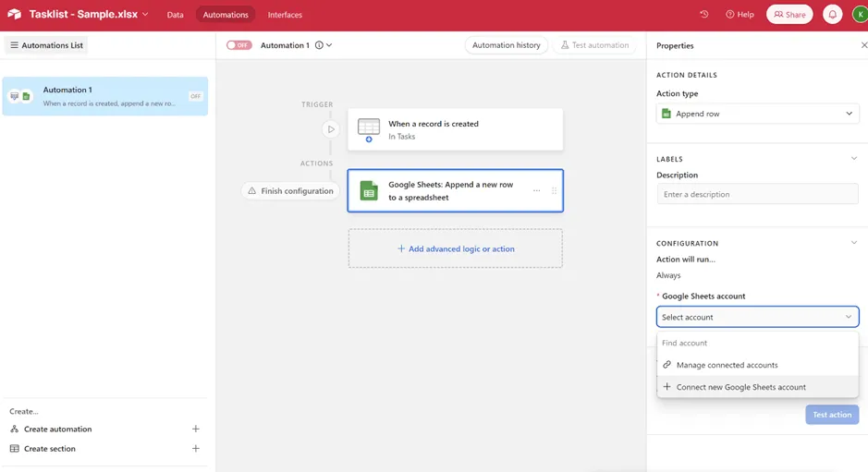Click the Automation history button
Screen dimensions: 868x472
(506, 45)
